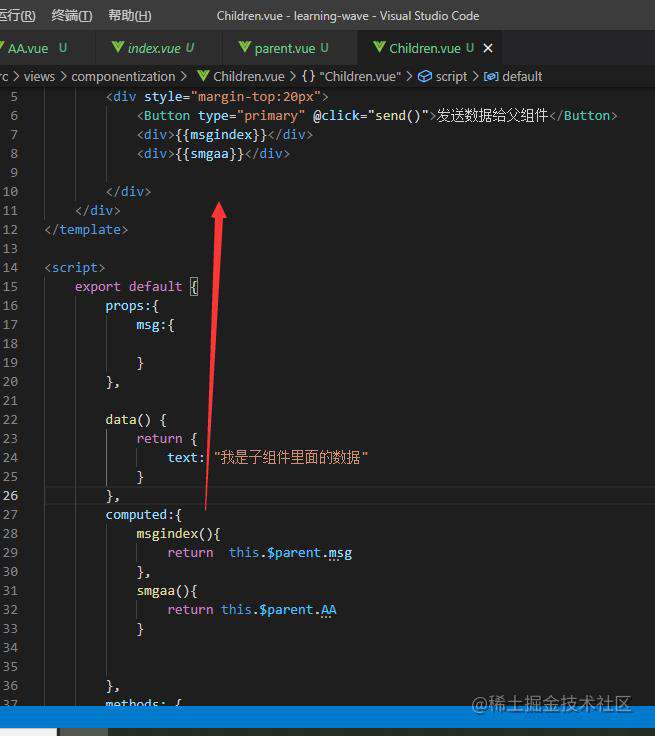Click type="primary" on line 6
The height and width of the screenshot is (736, 655).
click(x=251, y=115)
